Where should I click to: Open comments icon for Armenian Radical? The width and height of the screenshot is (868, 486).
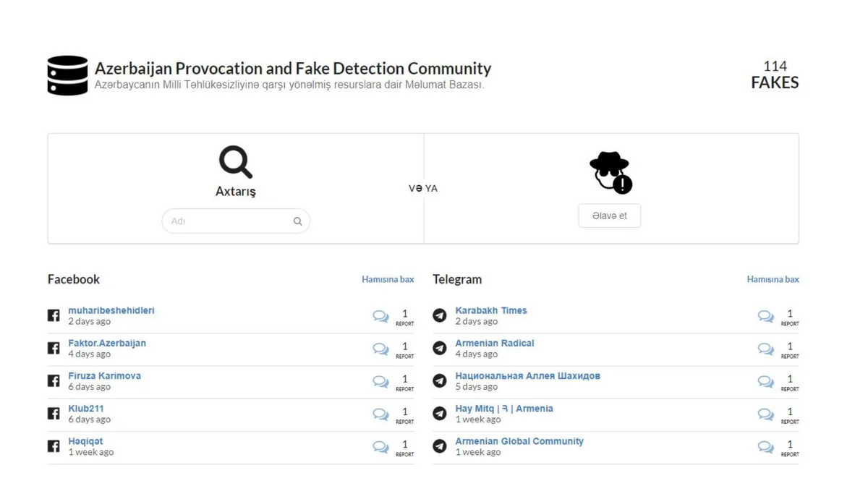(765, 349)
